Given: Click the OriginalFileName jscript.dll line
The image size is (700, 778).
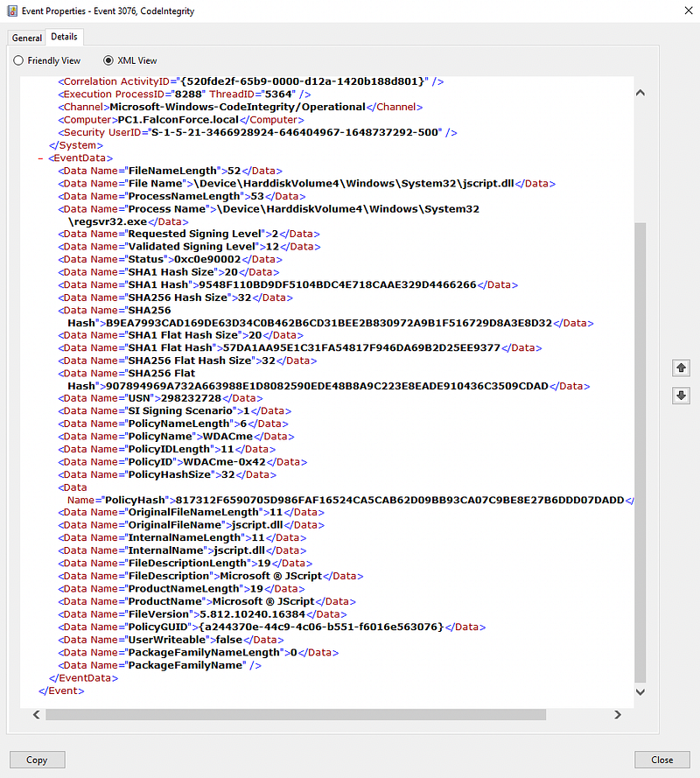Looking at the screenshot, I should [191, 525].
